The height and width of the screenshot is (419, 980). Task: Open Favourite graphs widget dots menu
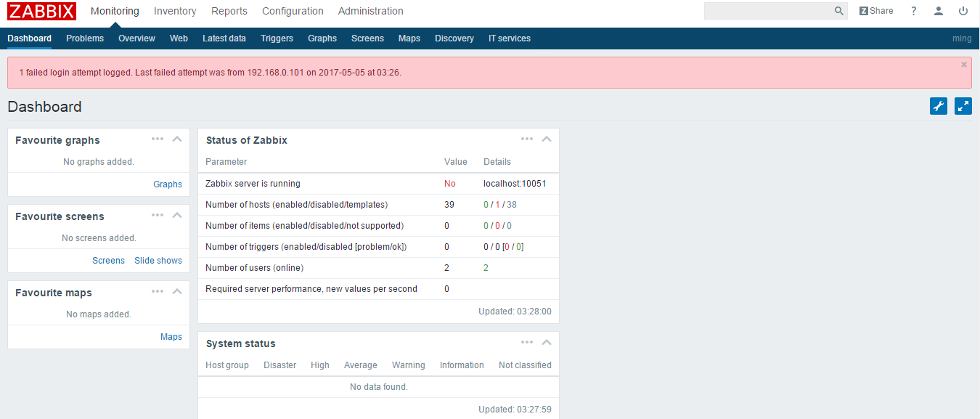tap(158, 139)
